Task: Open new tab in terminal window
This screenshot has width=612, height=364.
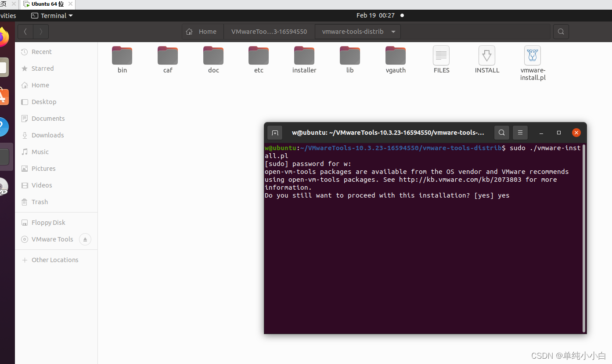Action: tap(275, 133)
